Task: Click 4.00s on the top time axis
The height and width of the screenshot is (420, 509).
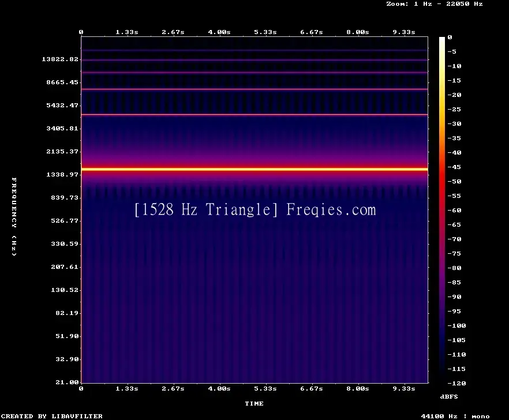Action: click(x=219, y=32)
